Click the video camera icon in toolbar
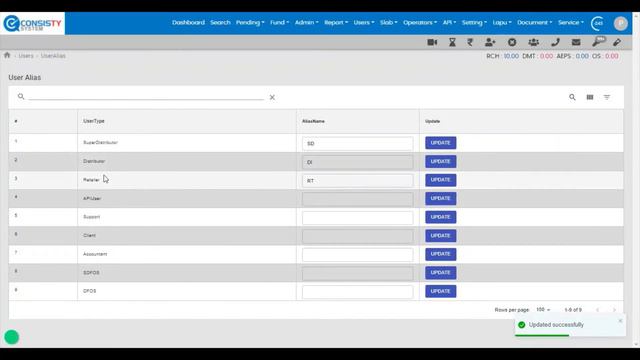This screenshot has width=640, height=360. click(x=432, y=42)
